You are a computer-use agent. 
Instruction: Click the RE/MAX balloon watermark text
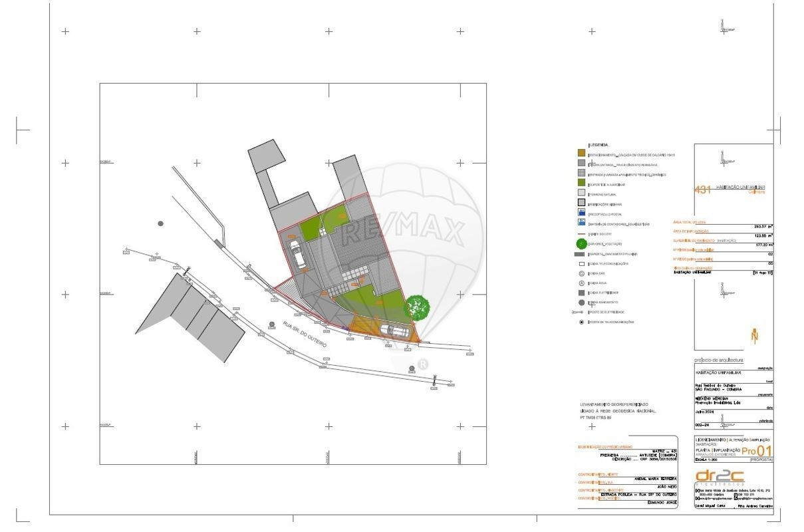coord(402,231)
